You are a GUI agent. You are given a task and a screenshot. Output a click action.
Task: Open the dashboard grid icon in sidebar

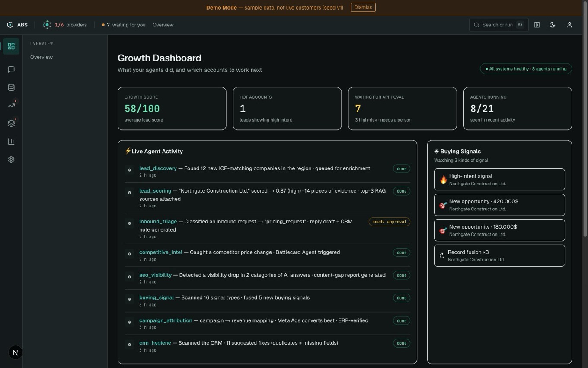[x=11, y=46]
